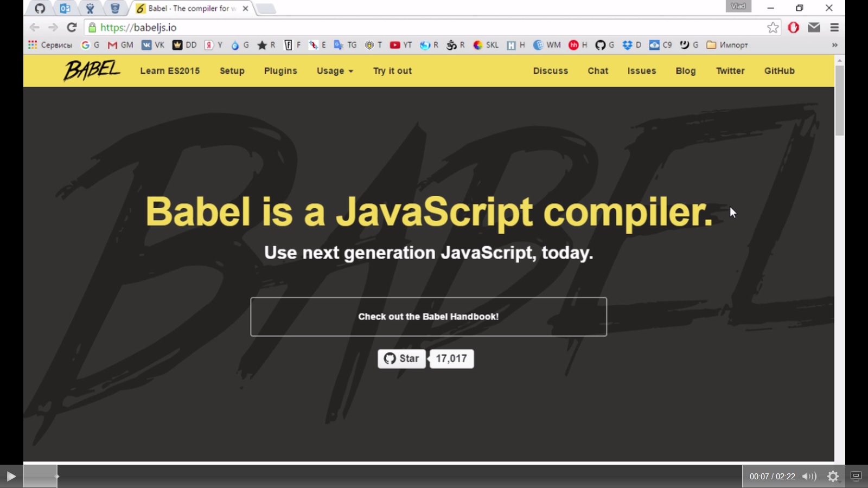868x488 pixels.
Task: Open the Google G bookmark
Action: coord(90,45)
